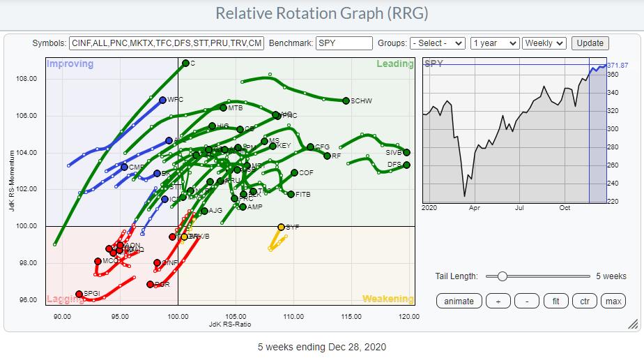This screenshot has height=358, width=644.
Task: Open the 1 year range dropdown
Action: 494,43
